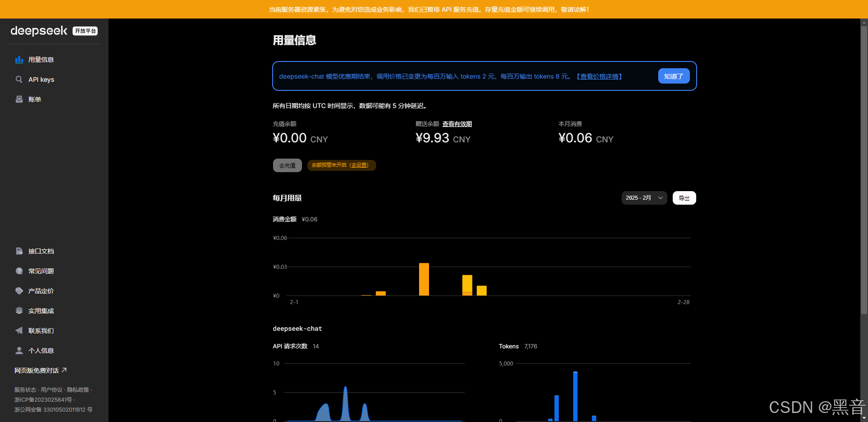This screenshot has width=868, height=422.
Task: Click the Tokens 7,176 label
Action: (x=518, y=346)
